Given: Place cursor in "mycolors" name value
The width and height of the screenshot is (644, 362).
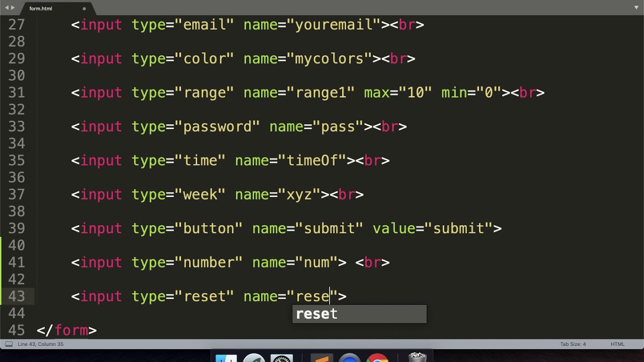Looking at the screenshot, I should [330, 59].
